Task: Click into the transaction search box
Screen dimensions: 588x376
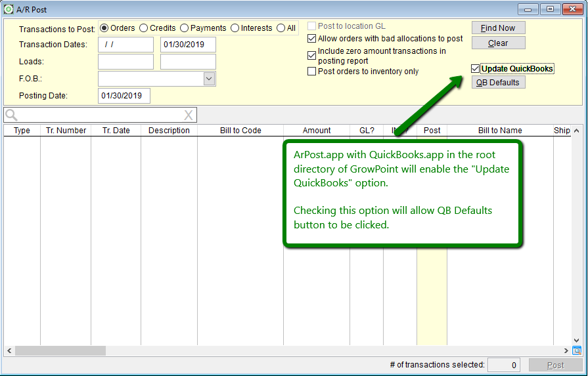Action: coord(100,115)
